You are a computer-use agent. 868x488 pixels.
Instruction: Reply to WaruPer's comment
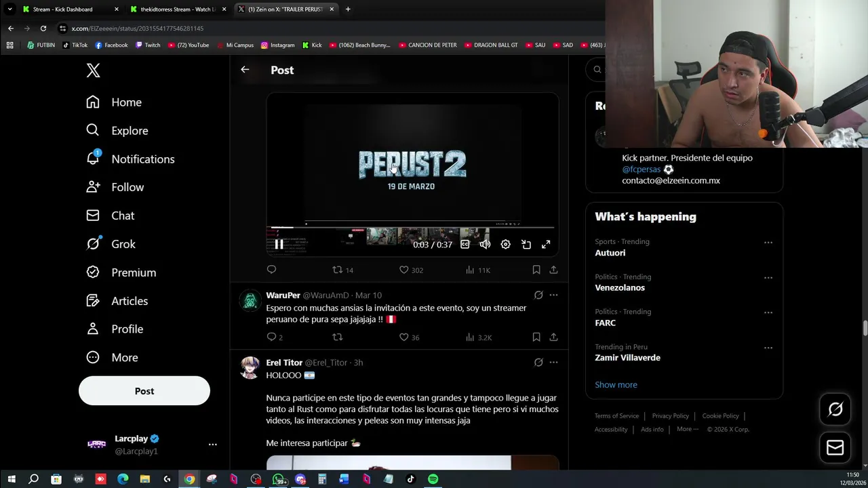click(x=274, y=337)
